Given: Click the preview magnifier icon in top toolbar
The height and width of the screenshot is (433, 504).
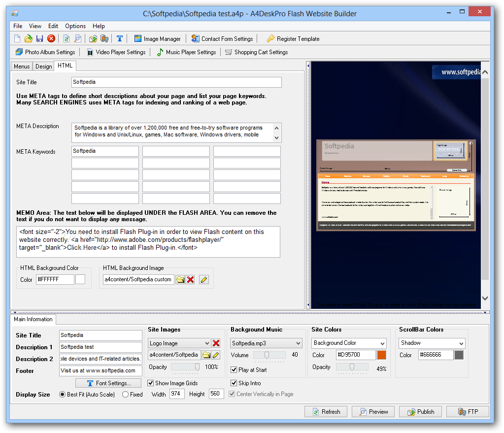Looking at the screenshot, I should 78,39.
